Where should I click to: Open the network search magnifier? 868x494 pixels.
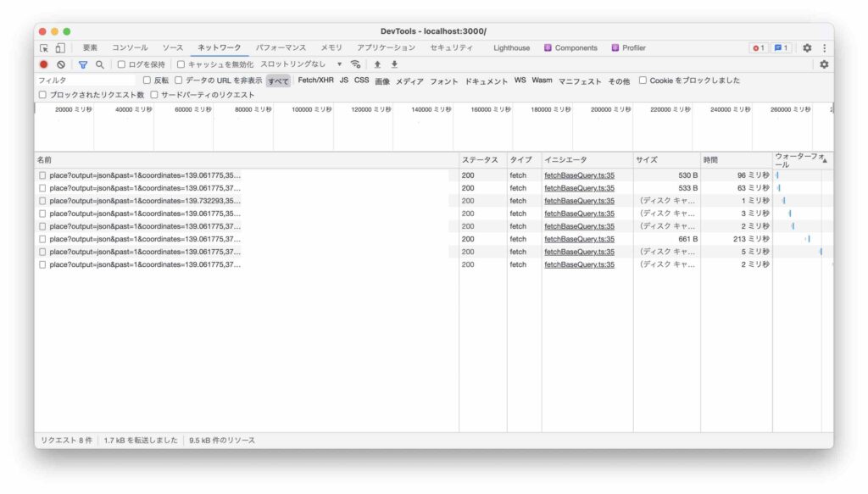pos(100,64)
